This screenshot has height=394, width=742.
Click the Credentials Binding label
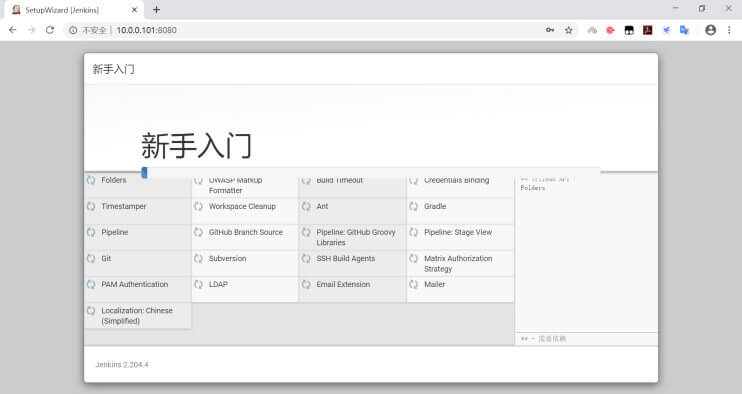coord(456,180)
